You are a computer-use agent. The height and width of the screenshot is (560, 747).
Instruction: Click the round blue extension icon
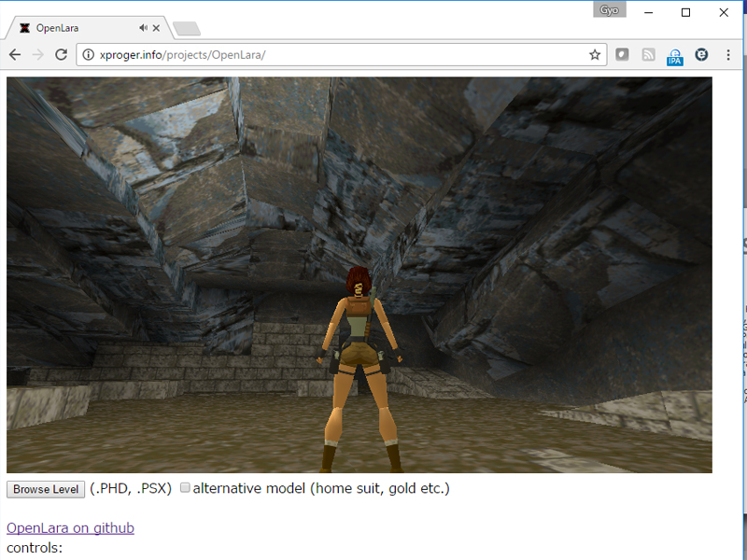coord(701,55)
